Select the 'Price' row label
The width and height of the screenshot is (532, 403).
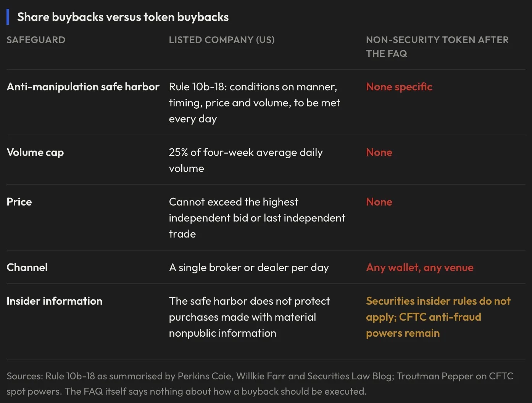coord(19,202)
